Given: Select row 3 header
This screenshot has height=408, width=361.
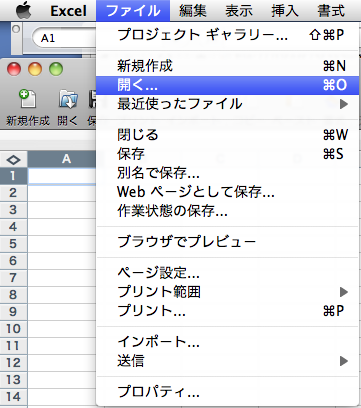Looking at the screenshot, I should [x=13, y=210].
